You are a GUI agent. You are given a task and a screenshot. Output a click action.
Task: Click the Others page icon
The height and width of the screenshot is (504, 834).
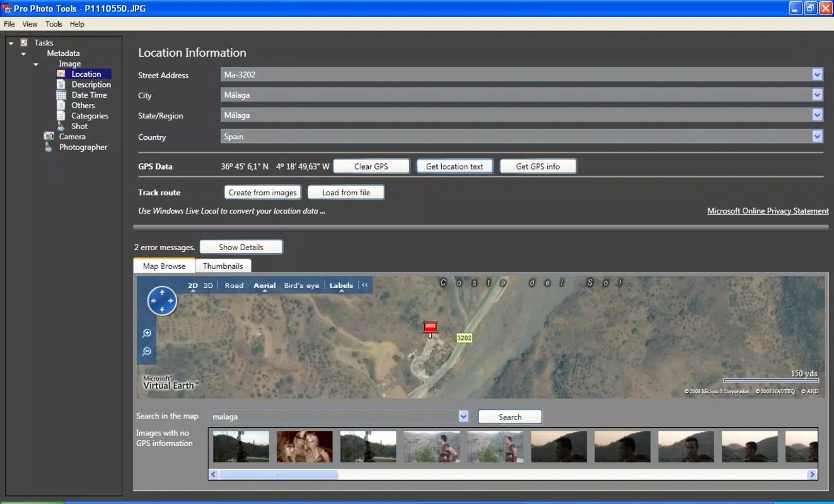tap(61, 105)
